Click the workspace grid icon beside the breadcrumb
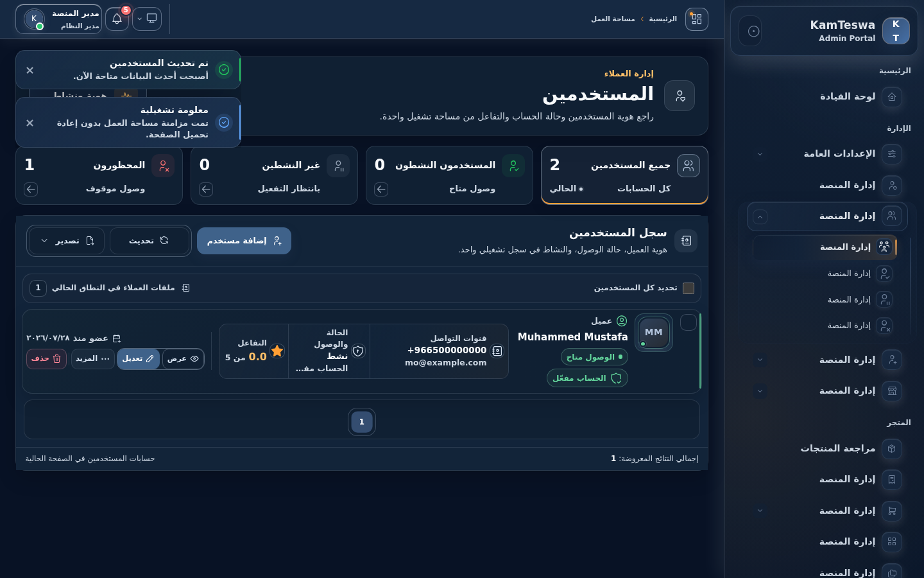The height and width of the screenshot is (578, 924). point(697,19)
